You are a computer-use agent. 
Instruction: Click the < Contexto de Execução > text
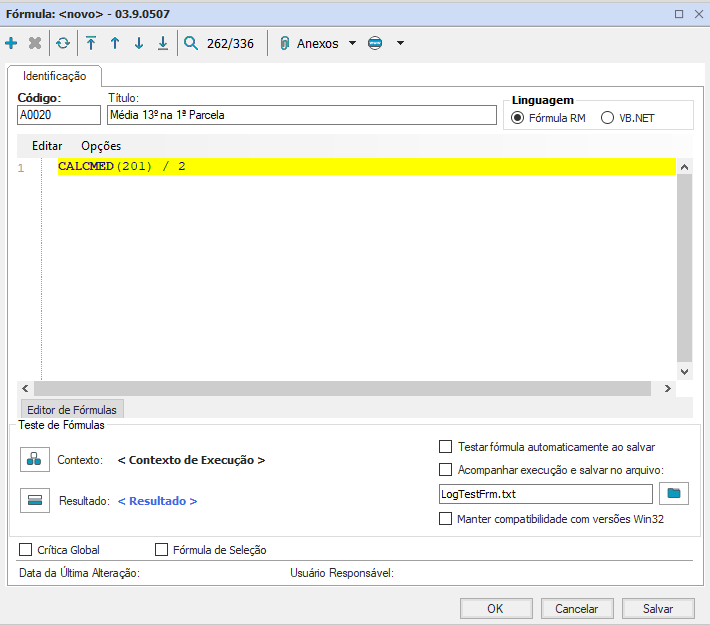pyautogui.click(x=191, y=460)
